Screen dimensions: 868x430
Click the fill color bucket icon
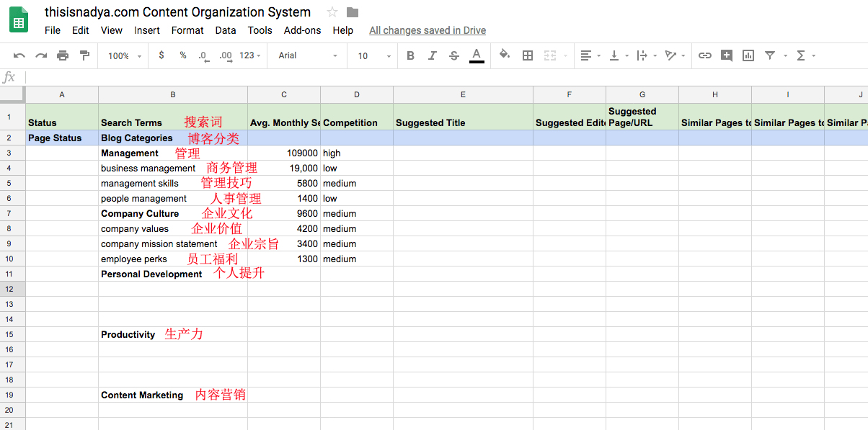[x=505, y=55]
